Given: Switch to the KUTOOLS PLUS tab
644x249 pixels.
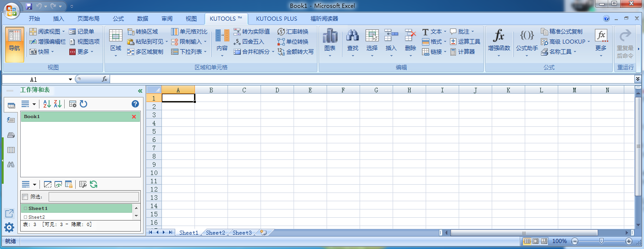Looking at the screenshot, I should click(x=276, y=19).
